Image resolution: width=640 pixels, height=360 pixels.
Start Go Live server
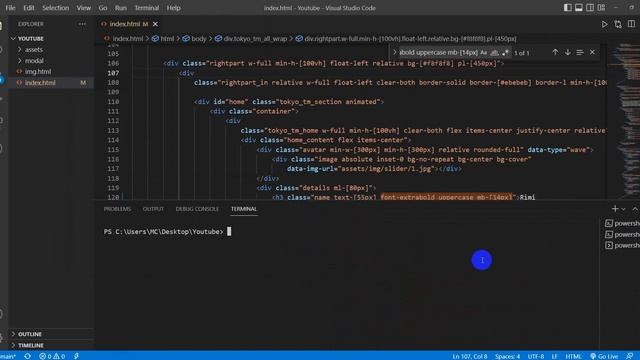tap(604, 356)
